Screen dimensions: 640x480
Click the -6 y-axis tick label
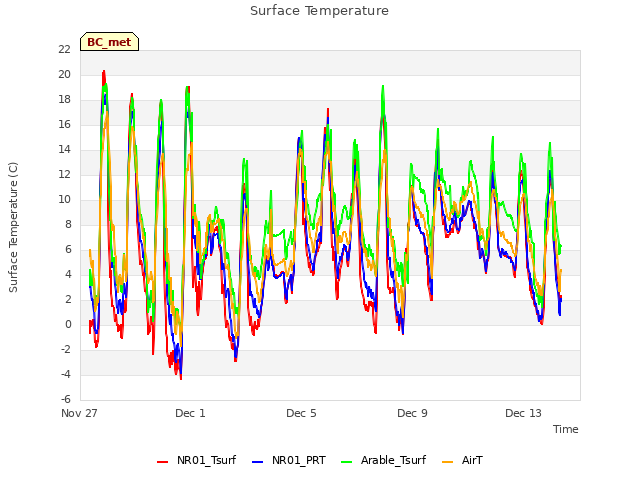pyautogui.click(x=66, y=399)
